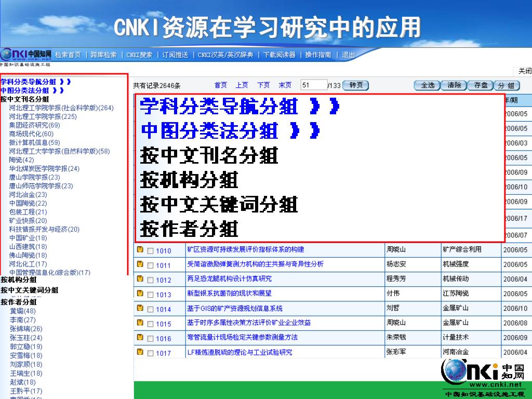Image resolution: width=532 pixels, height=399 pixels.
Task: Click the save icon in row 1017
Action: [x=140, y=352]
